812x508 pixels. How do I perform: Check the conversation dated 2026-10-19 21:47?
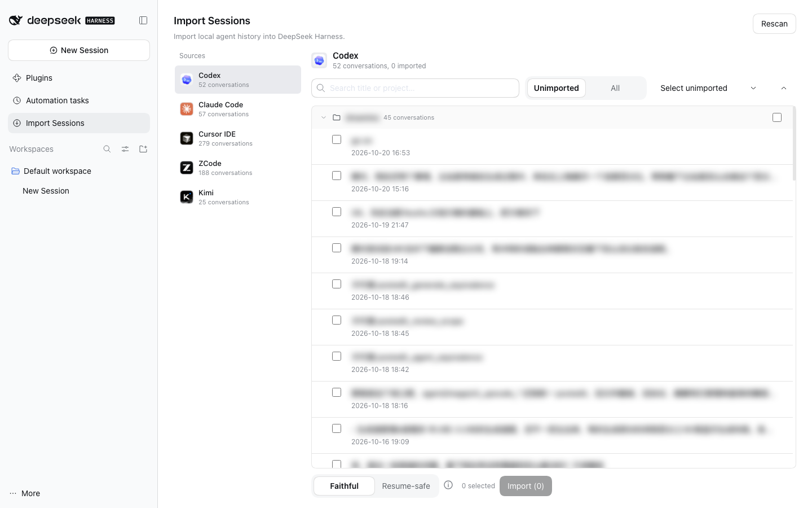tap(337, 212)
